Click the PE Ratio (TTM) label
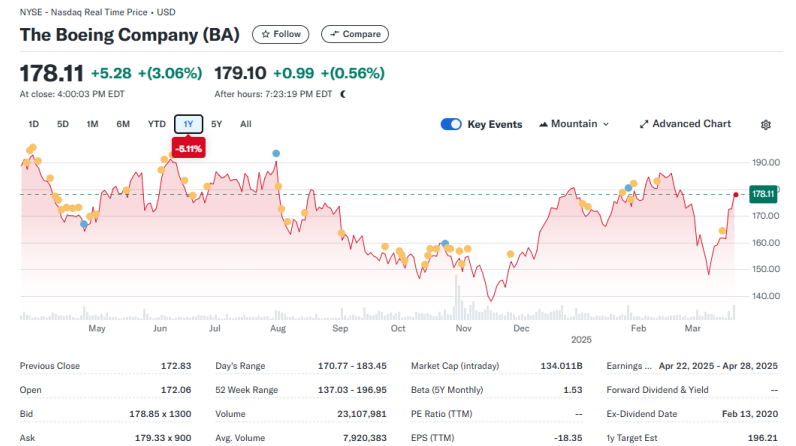This screenshot has height=446, width=796. pyautogui.click(x=441, y=414)
